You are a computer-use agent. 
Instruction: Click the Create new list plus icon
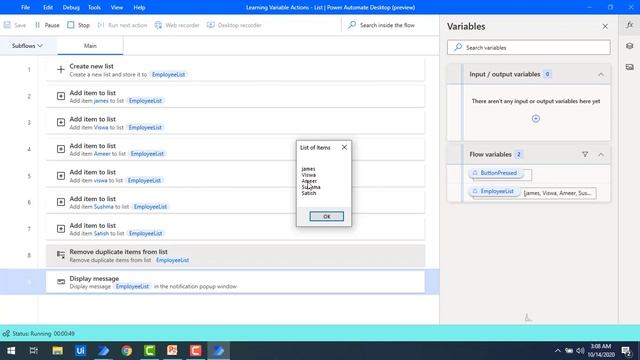pyautogui.click(x=61, y=69)
